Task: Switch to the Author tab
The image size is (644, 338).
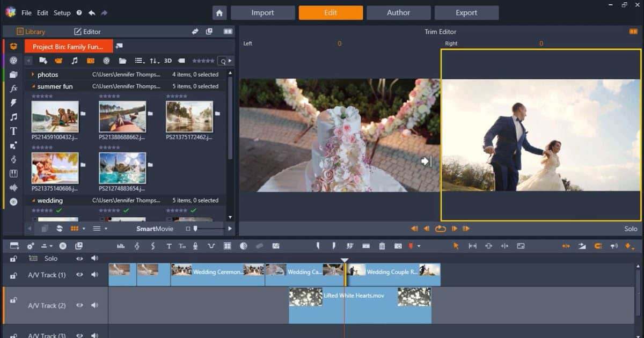Action: [398, 12]
